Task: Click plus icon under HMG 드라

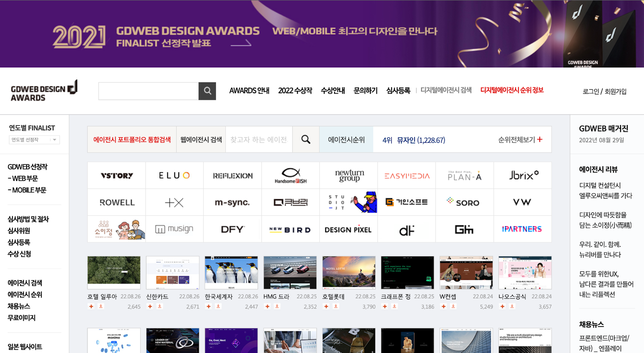Action: pos(268,306)
